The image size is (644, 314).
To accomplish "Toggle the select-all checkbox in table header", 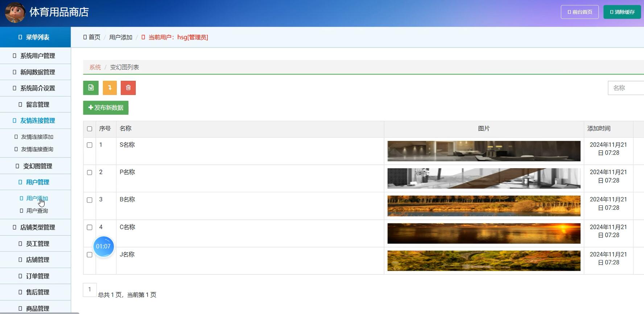I will click(x=90, y=129).
